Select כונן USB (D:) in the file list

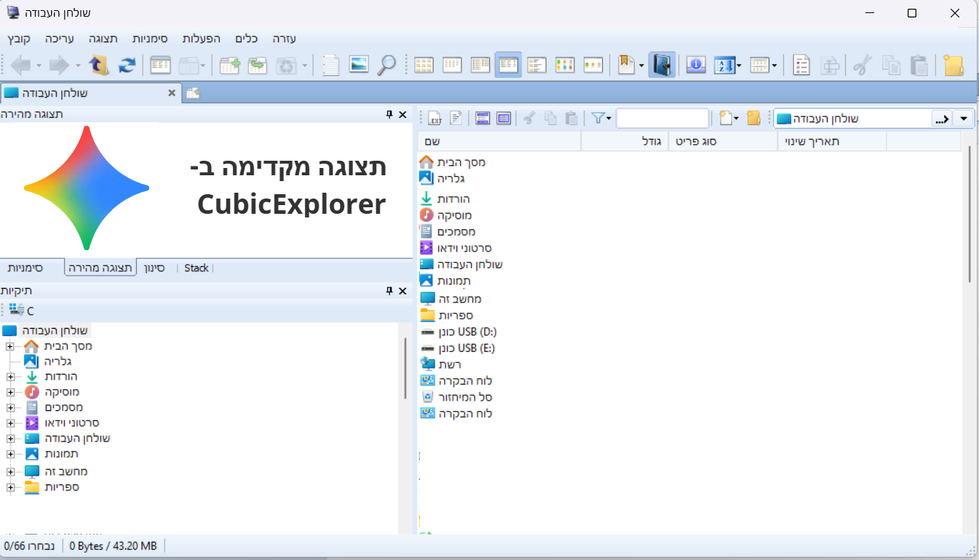pos(459,332)
